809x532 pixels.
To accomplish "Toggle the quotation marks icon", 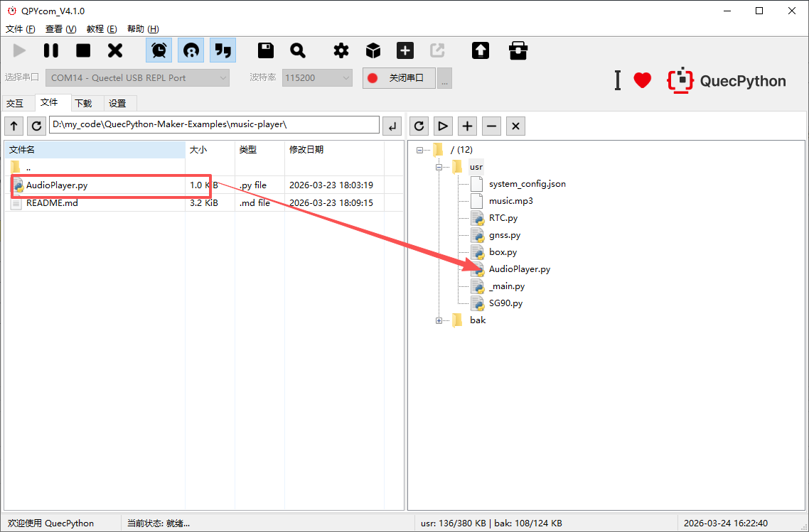I will pyautogui.click(x=223, y=50).
